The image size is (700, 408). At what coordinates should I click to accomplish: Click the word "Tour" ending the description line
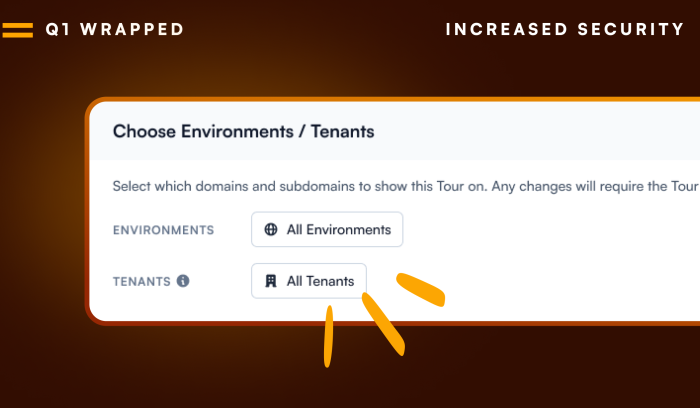click(x=685, y=186)
